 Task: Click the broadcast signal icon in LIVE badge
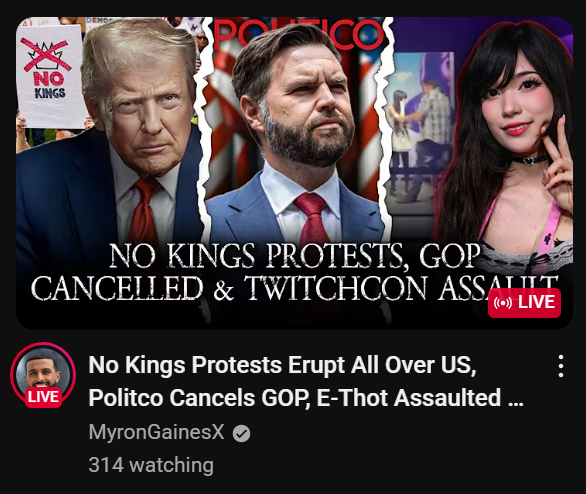coord(503,303)
